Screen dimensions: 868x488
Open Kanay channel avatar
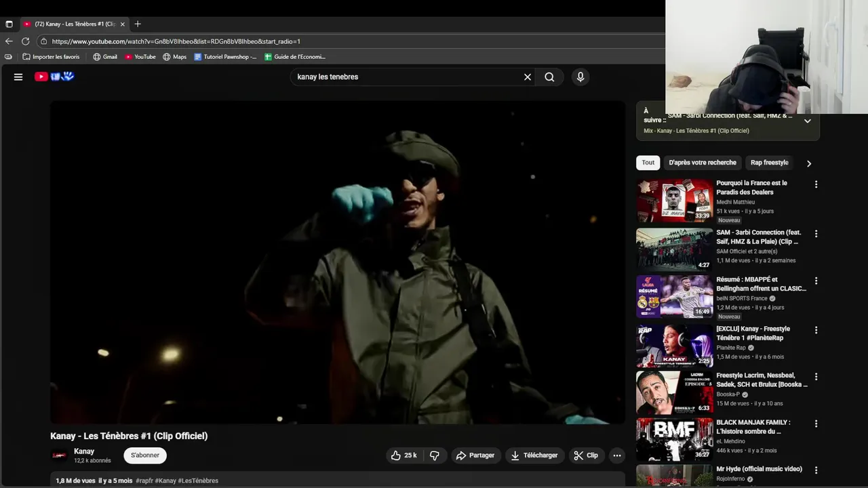pyautogui.click(x=60, y=455)
